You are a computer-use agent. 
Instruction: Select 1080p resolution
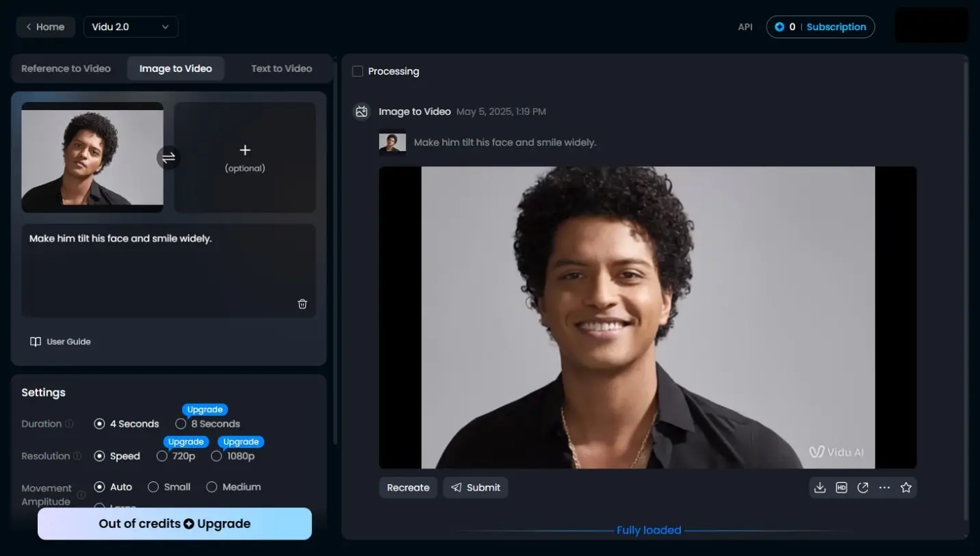point(233,456)
